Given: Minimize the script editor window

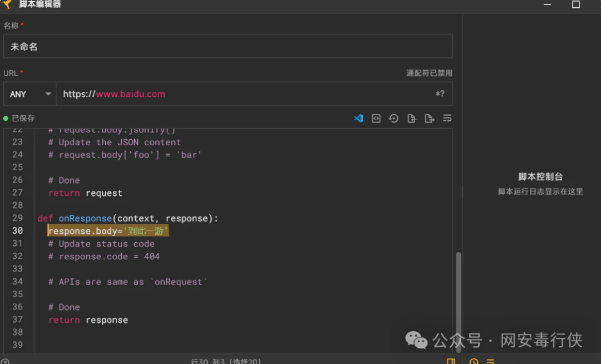Looking at the screenshot, I should (548, 4).
